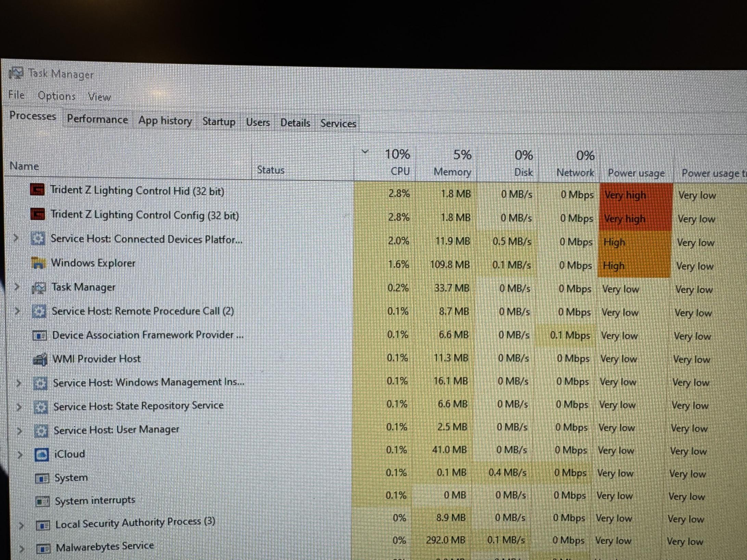Viewport: 747px width, 560px height.
Task: Click the Task Manager process row icon
Action: pyautogui.click(x=39, y=287)
